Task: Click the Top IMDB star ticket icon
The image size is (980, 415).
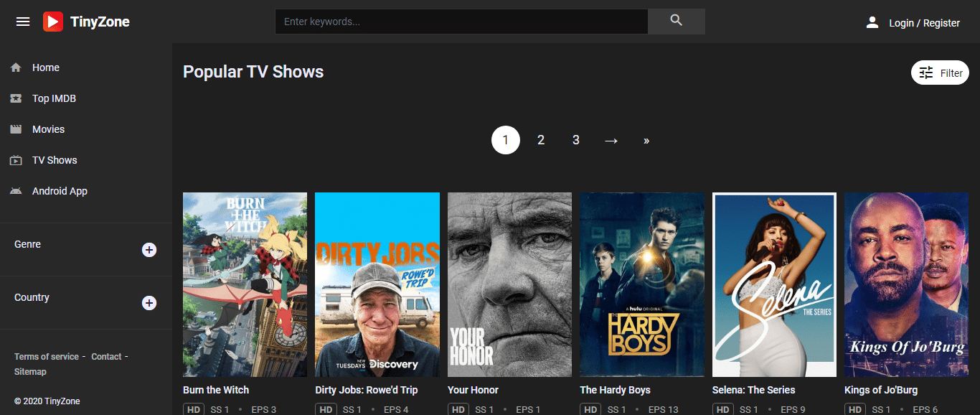Action: pos(16,98)
